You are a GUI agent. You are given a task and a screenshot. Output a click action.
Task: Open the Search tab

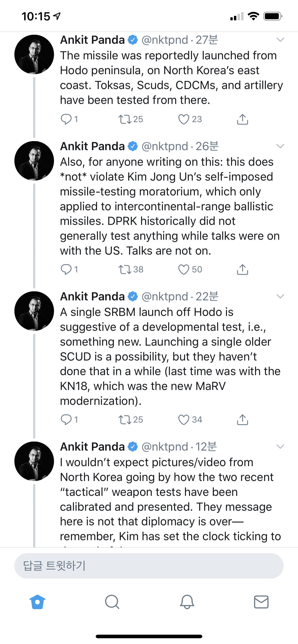tap(112, 602)
